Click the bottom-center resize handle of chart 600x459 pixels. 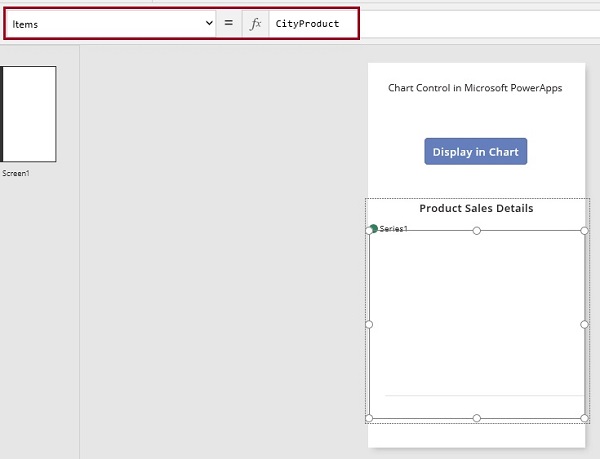click(x=476, y=418)
